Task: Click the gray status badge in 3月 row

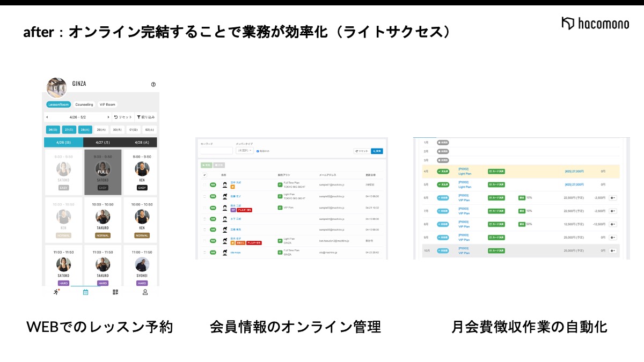Action: 443,160
